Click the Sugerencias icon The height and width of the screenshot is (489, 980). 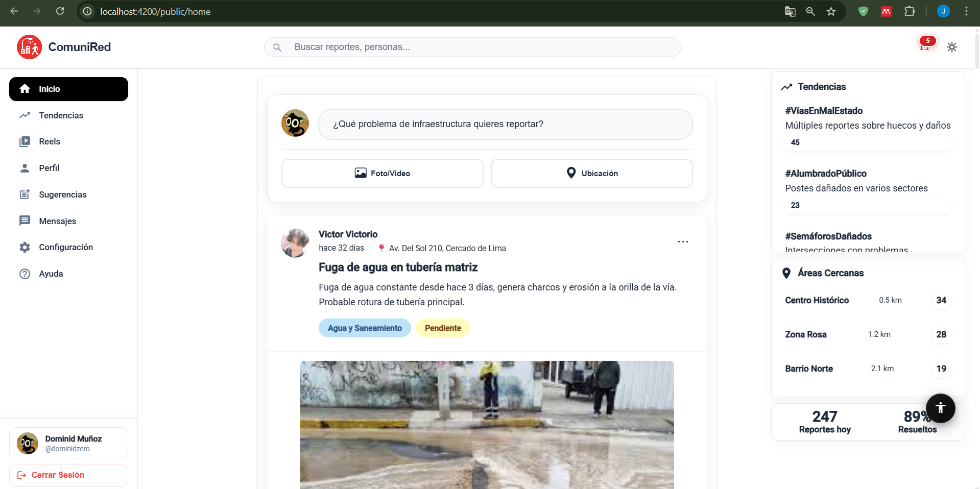25,194
